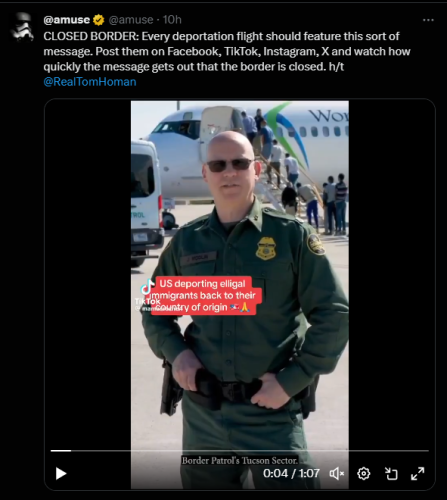Click the Border Patrol's Tucson Sector subtitle

(240, 461)
